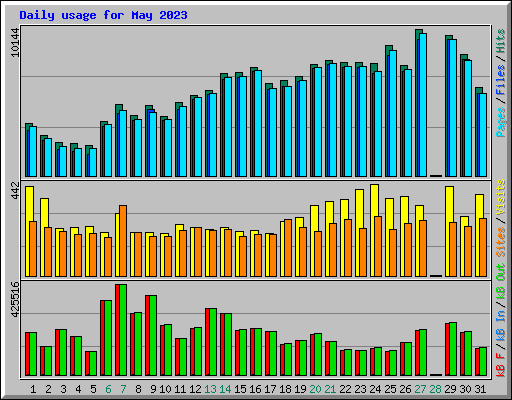Click green weekend day 20 label

(x=315, y=389)
